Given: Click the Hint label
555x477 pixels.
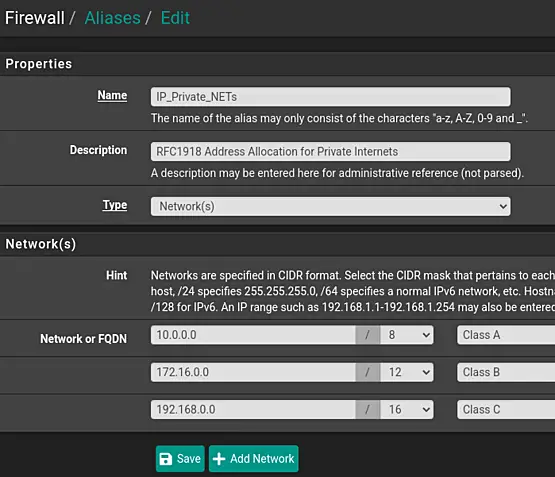Looking at the screenshot, I should pyautogui.click(x=116, y=275).
